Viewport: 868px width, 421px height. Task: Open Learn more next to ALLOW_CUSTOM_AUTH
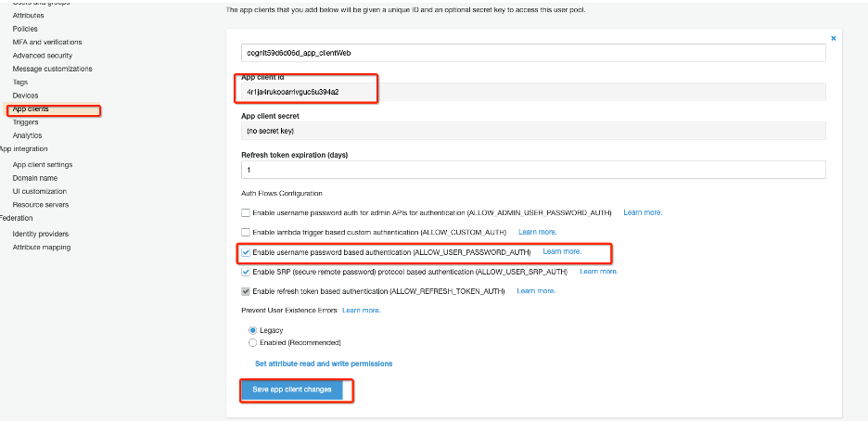pos(537,232)
